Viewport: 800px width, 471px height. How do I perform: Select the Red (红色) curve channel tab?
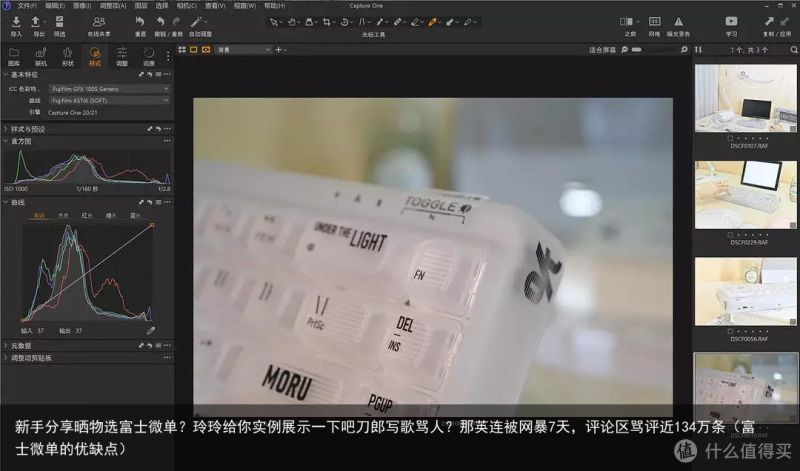pyautogui.click(x=87, y=216)
